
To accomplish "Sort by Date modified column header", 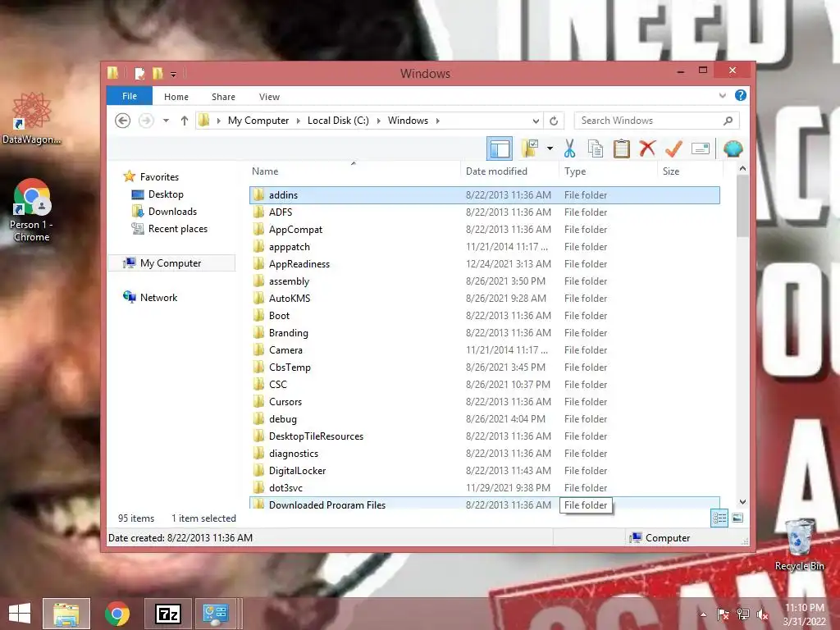I will [509, 171].
